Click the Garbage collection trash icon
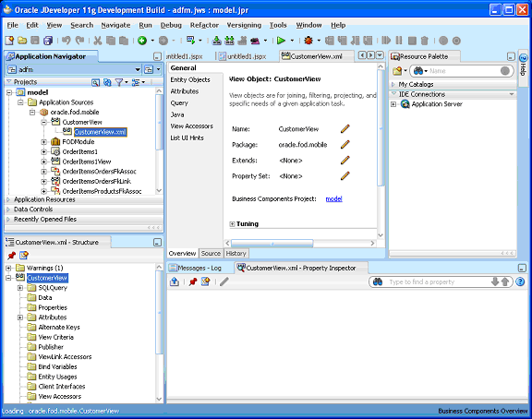532x419 pixels. coord(425,41)
